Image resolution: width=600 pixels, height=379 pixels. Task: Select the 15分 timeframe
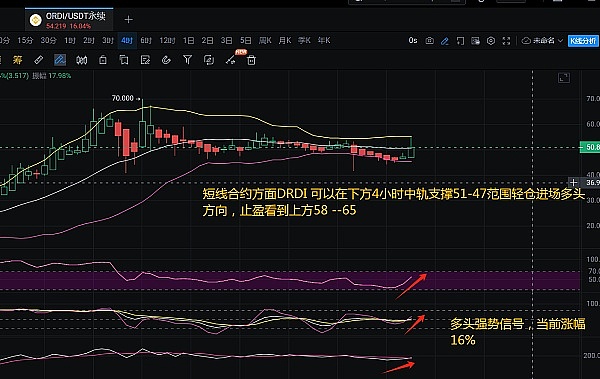(x=25, y=41)
